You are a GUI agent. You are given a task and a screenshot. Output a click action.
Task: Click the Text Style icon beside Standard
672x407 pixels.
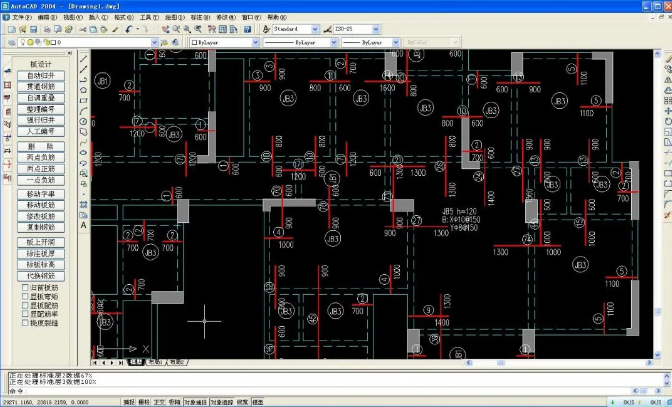pos(266,29)
